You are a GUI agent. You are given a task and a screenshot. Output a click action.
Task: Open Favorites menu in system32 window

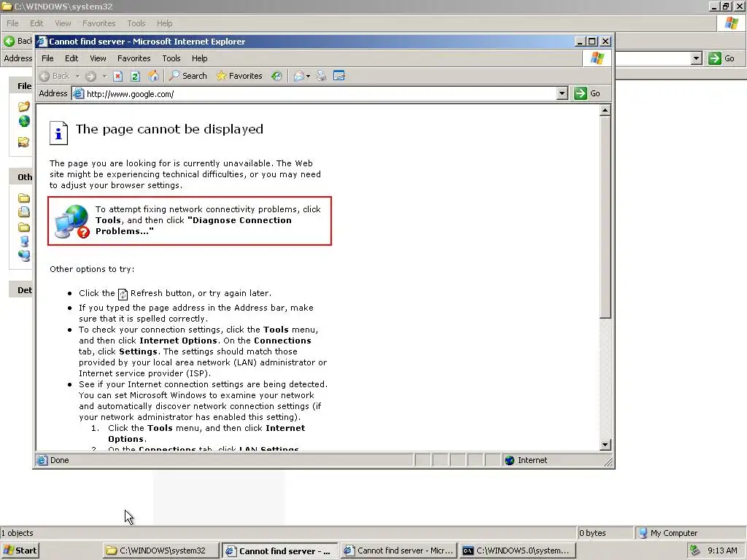click(98, 23)
